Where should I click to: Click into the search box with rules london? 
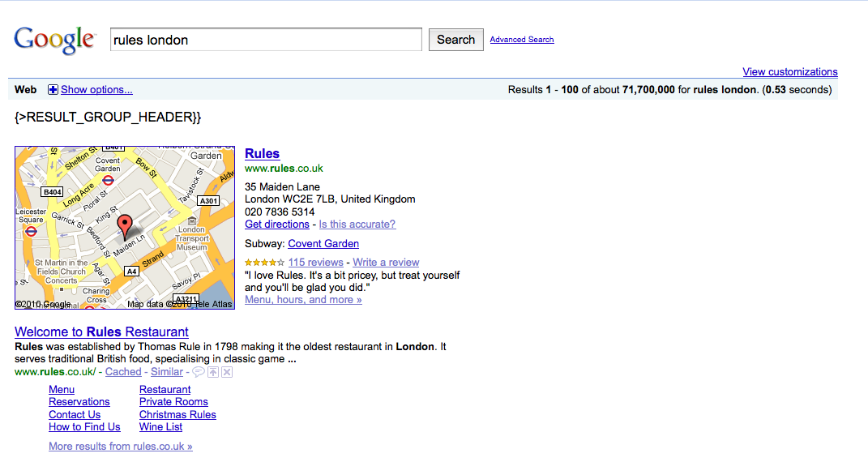pos(266,40)
